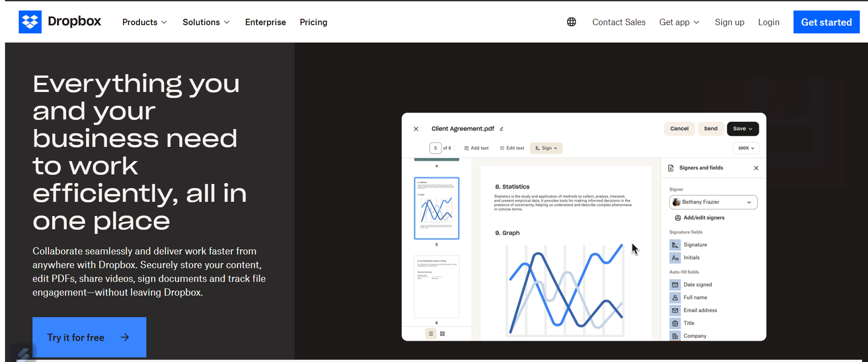Click the pencil rename icon beside Client Agreement.pdf
This screenshot has width=868, height=362.
click(x=501, y=129)
